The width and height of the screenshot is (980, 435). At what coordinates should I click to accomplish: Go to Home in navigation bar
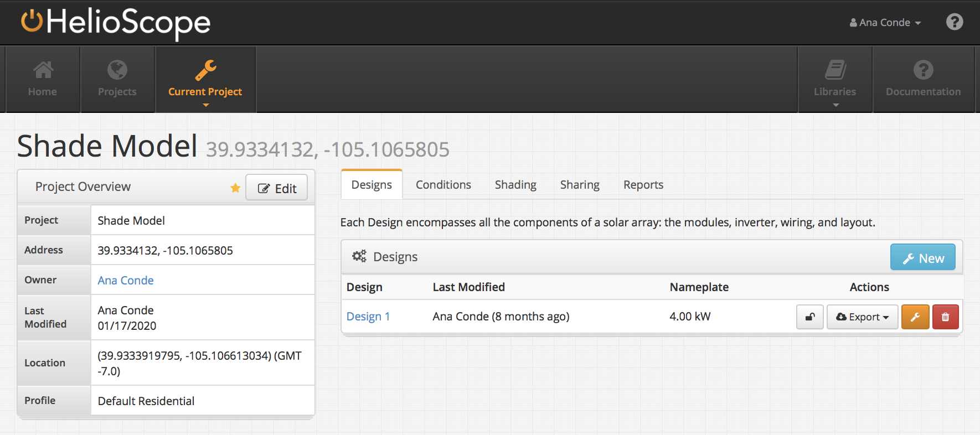pyautogui.click(x=43, y=79)
